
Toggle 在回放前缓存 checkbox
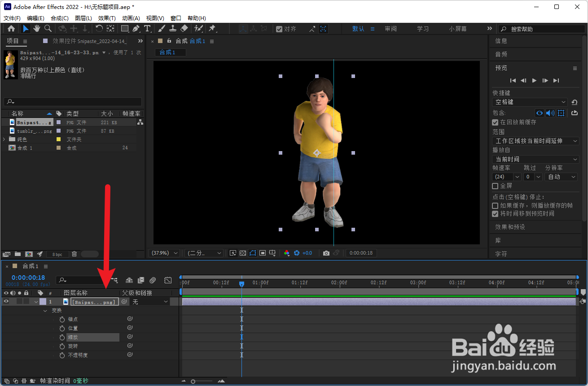tap(495, 122)
